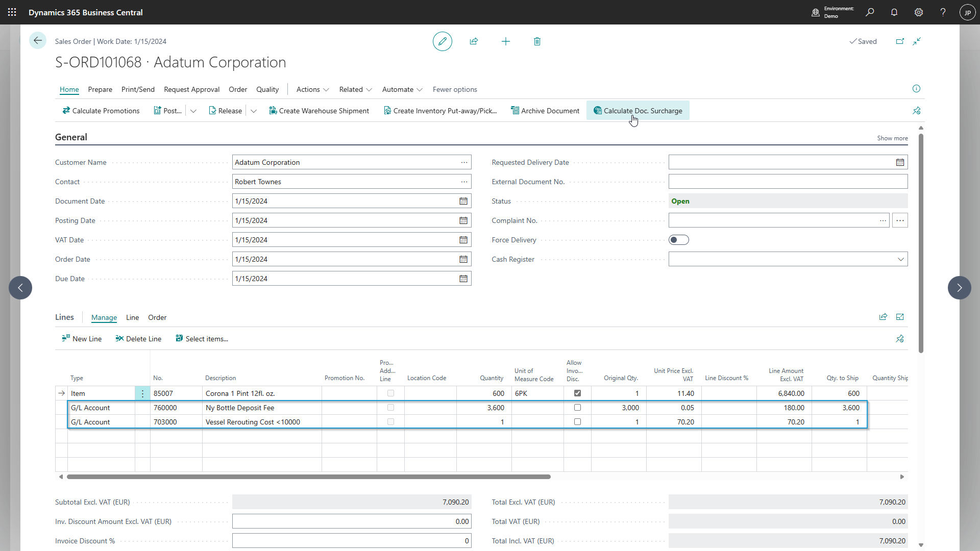Switch to the Print/Send tab

[138, 89]
